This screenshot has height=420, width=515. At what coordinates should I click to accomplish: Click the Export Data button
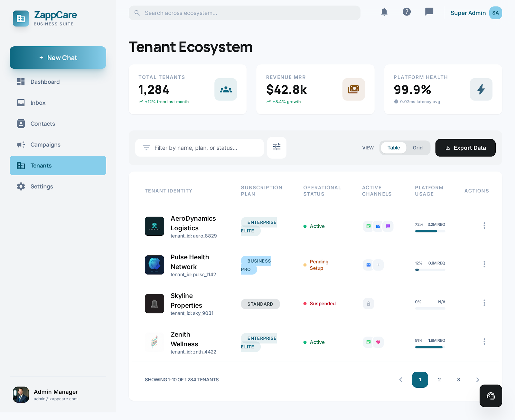pyautogui.click(x=465, y=148)
